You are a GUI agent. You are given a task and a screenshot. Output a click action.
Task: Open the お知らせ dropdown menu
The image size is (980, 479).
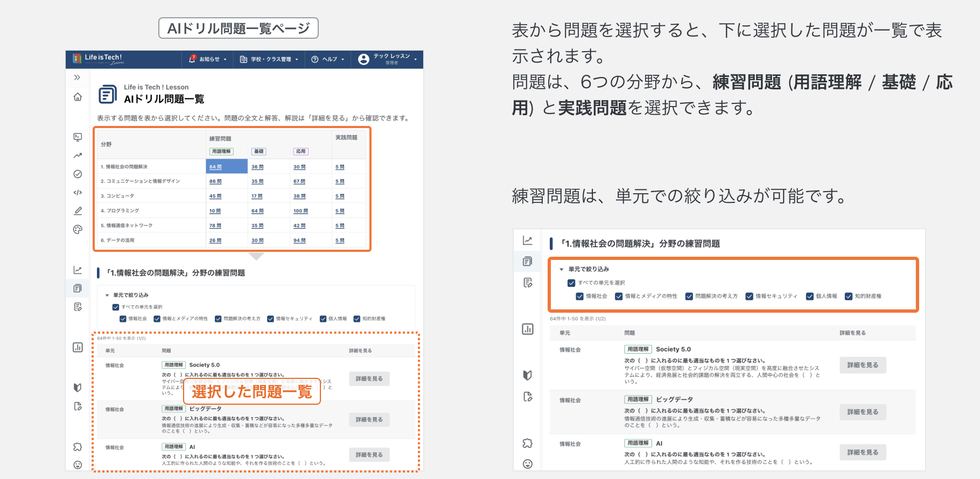click(x=208, y=59)
